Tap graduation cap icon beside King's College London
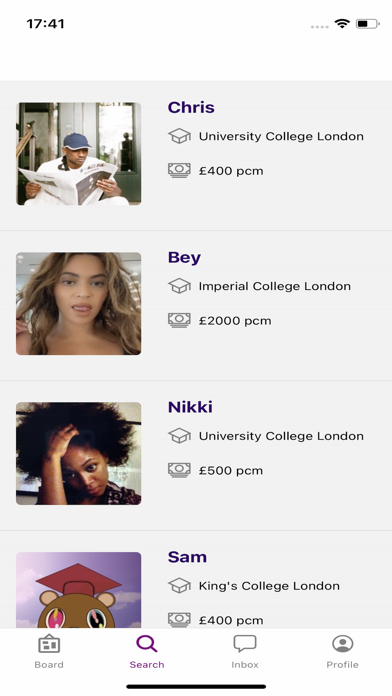The image size is (392, 696). pyautogui.click(x=179, y=585)
